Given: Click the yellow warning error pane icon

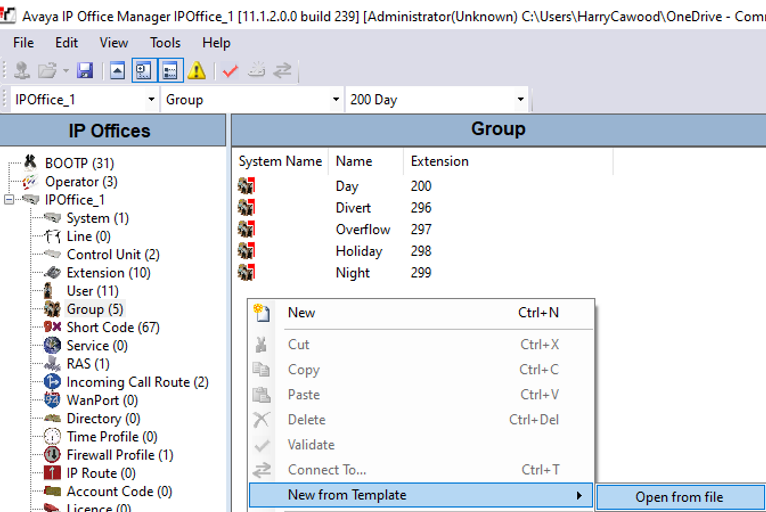Looking at the screenshot, I should (x=197, y=71).
